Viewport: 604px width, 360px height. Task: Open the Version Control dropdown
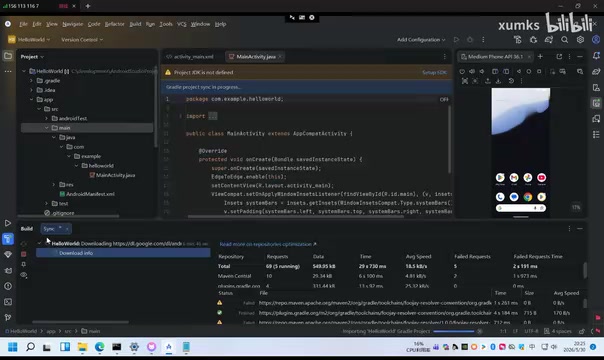pos(82,40)
